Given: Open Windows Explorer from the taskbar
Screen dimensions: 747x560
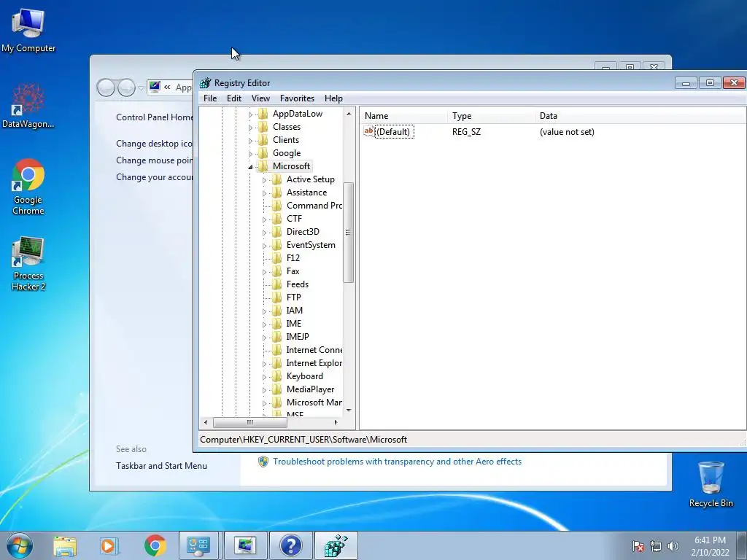Looking at the screenshot, I should tap(65, 545).
